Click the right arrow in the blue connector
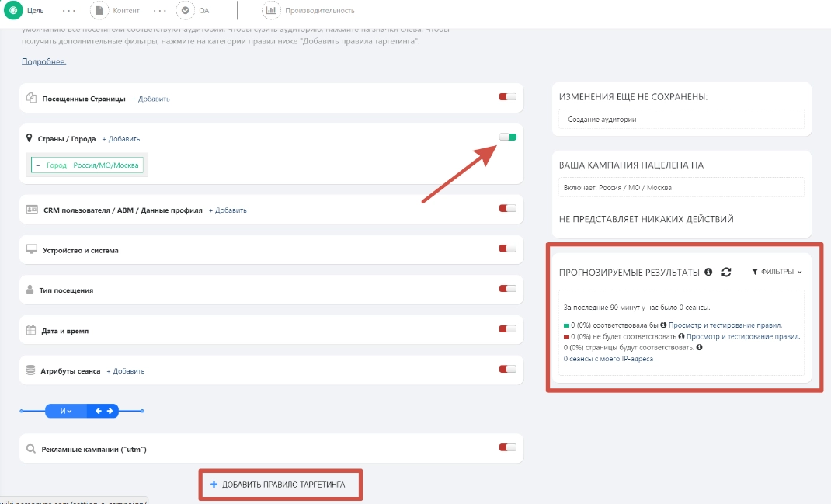This screenshot has width=831, height=504. coord(110,411)
